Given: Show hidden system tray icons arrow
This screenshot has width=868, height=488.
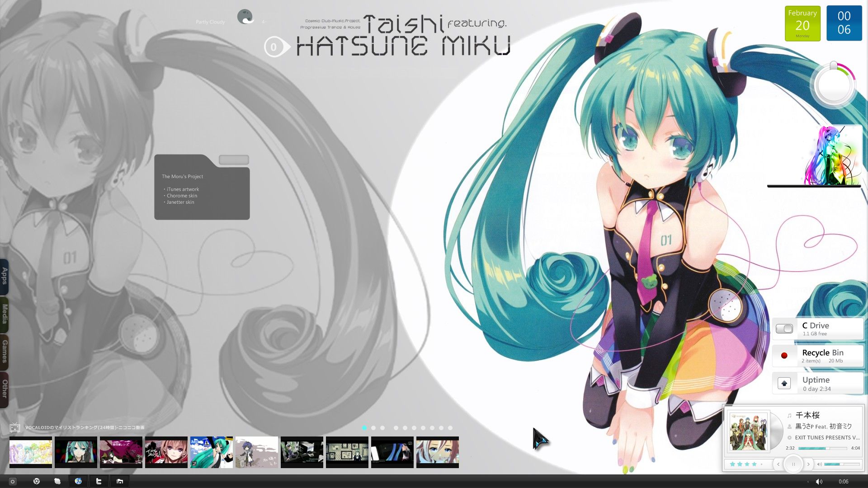Looking at the screenshot, I should pyautogui.click(x=808, y=482).
